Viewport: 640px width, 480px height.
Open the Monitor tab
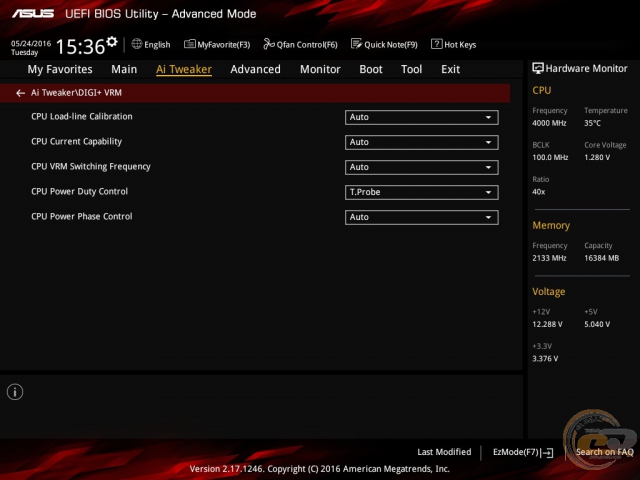pos(320,69)
